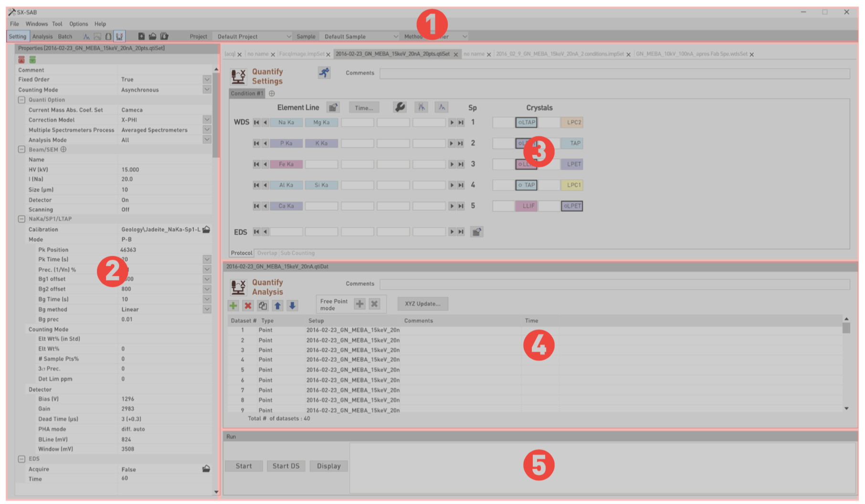The height and width of the screenshot is (504, 865).
Task: Click the red X delete dataset icon
Action: pyautogui.click(x=248, y=305)
